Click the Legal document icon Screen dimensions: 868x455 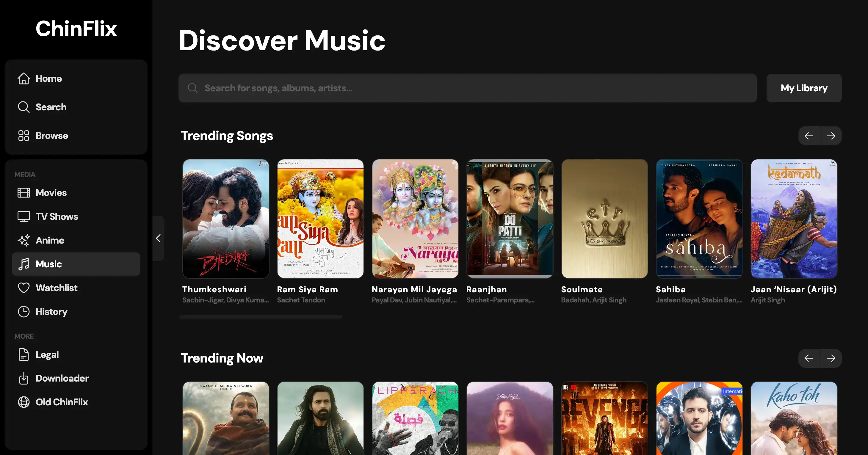click(x=23, y=355)
